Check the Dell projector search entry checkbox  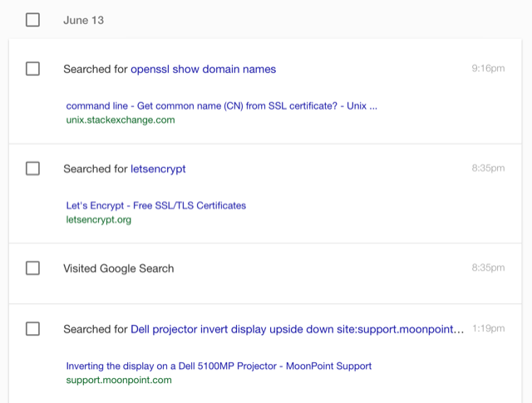[x=32, y=329]
